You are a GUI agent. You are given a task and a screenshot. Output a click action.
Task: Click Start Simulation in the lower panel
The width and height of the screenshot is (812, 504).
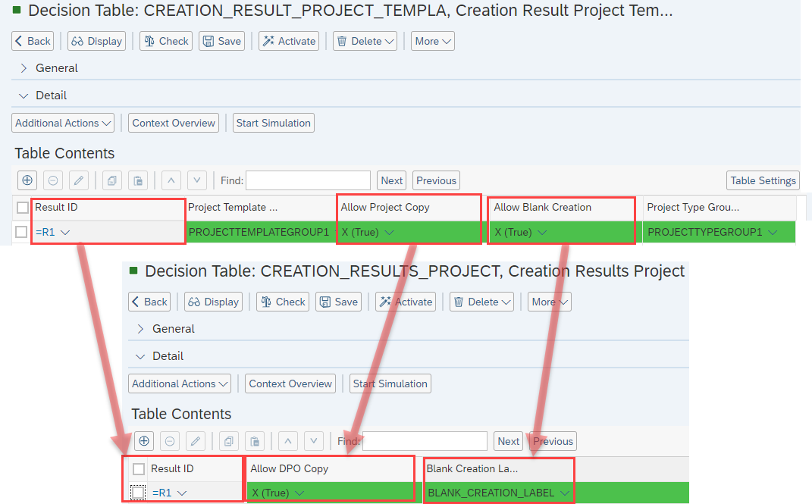[x=390, y=383]
